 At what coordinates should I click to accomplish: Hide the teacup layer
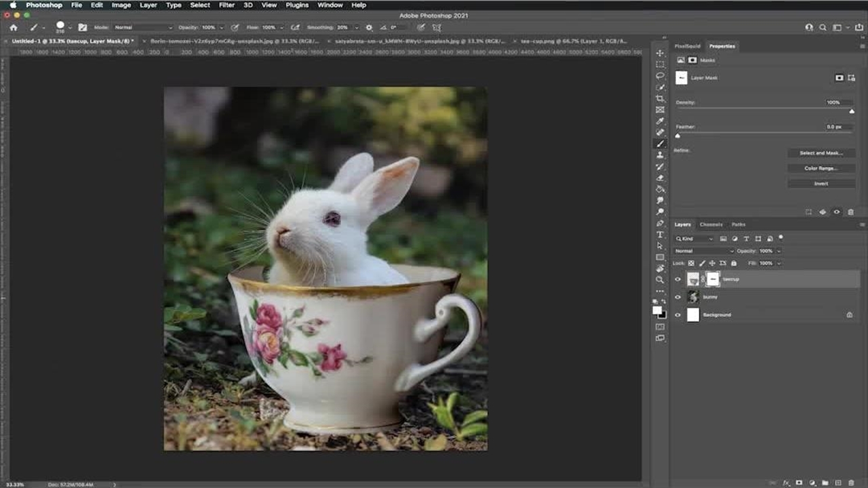click(677, 279)
